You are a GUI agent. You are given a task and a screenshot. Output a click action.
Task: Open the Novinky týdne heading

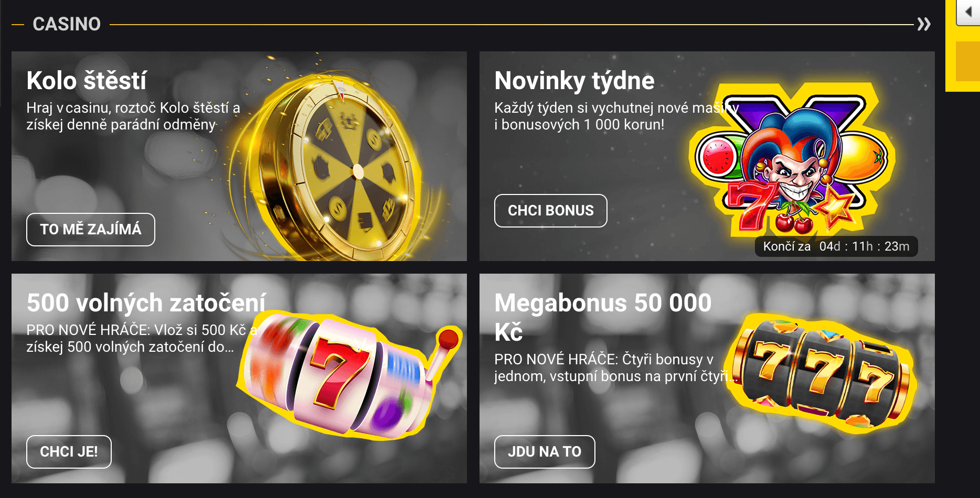[574, 81]
